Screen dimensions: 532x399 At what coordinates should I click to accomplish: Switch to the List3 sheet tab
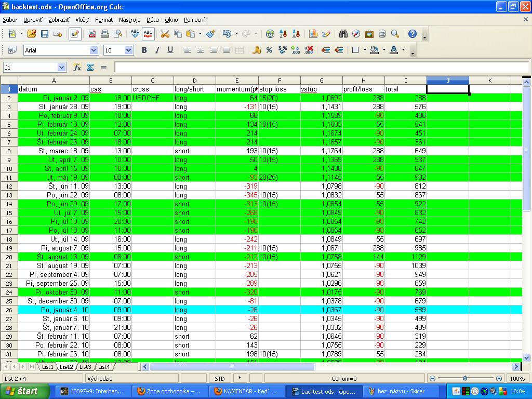(85, 367)
